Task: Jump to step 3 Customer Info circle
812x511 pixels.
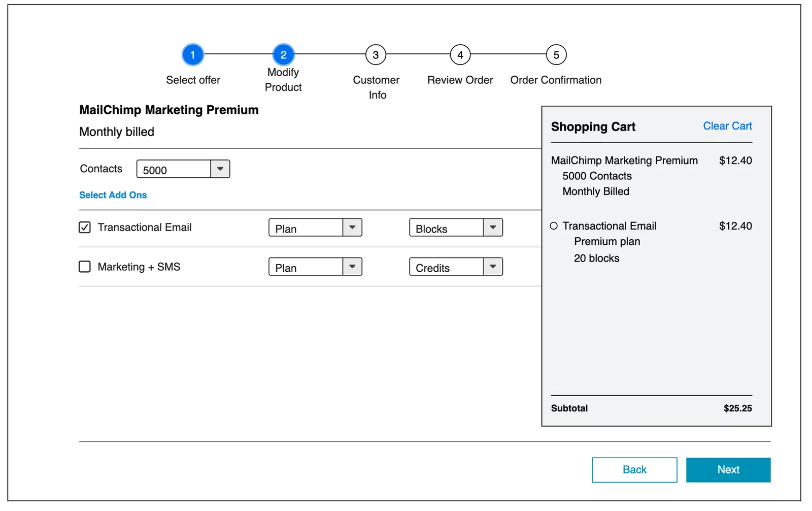Action: coord(376,55)
